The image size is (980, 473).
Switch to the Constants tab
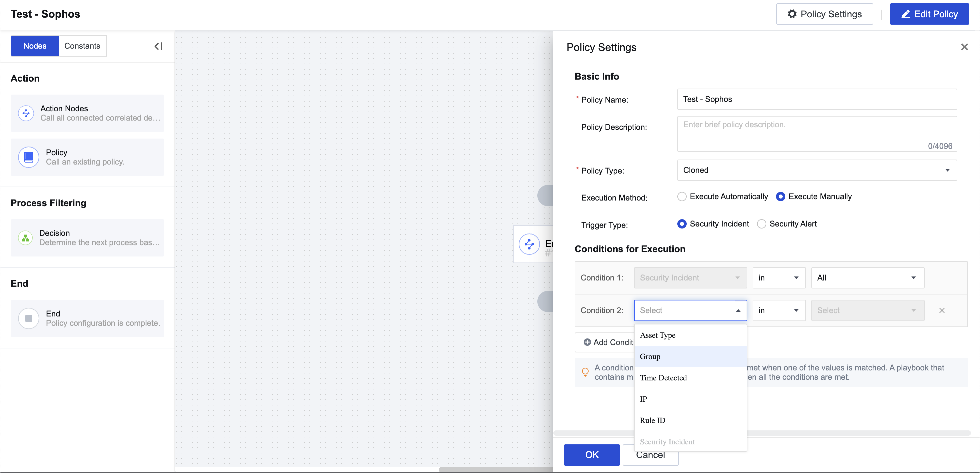click(x=82, y=46)
